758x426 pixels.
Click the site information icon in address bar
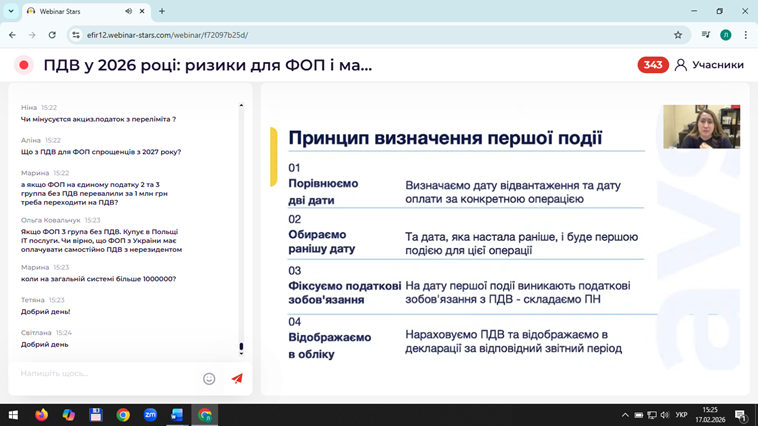(76, 35)
